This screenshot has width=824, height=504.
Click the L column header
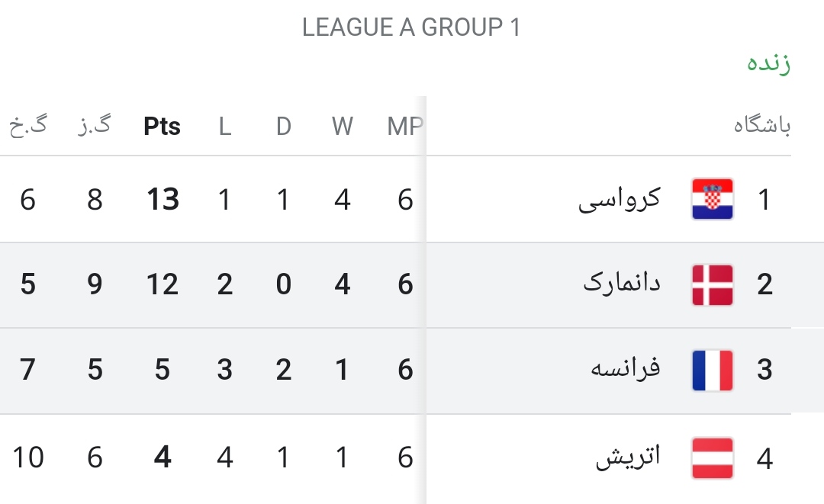pyautogui.click(x=225, y=126)
